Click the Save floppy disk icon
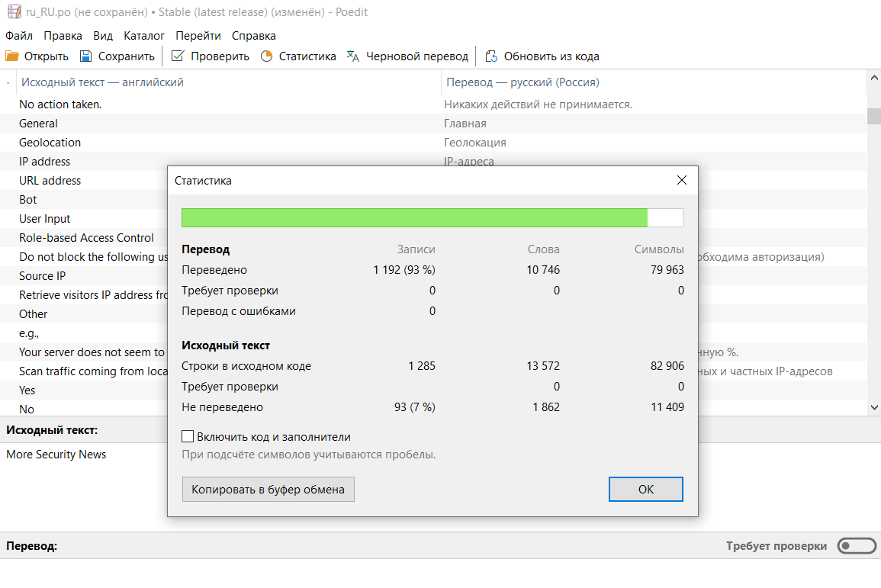881x588 pixels. click(85, 56)
